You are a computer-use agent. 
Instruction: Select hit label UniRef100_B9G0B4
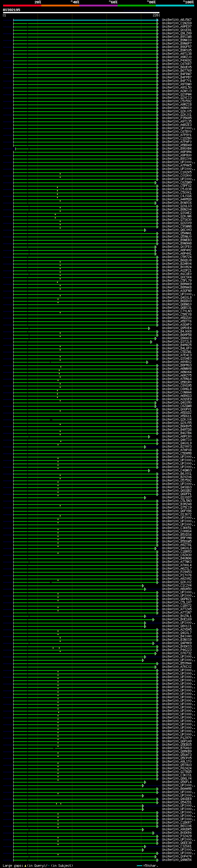tap(177, 149)
